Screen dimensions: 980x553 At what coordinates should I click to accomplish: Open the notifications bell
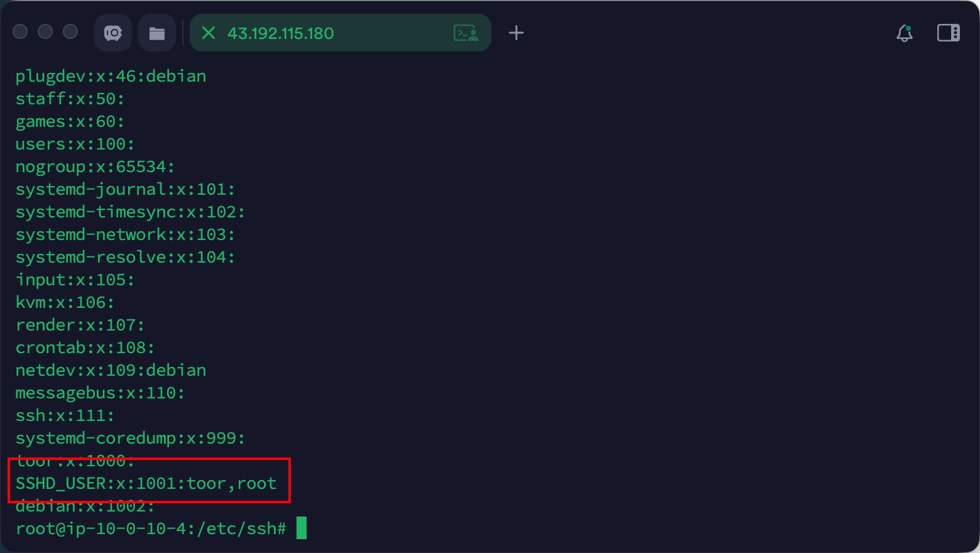(905, 33)
